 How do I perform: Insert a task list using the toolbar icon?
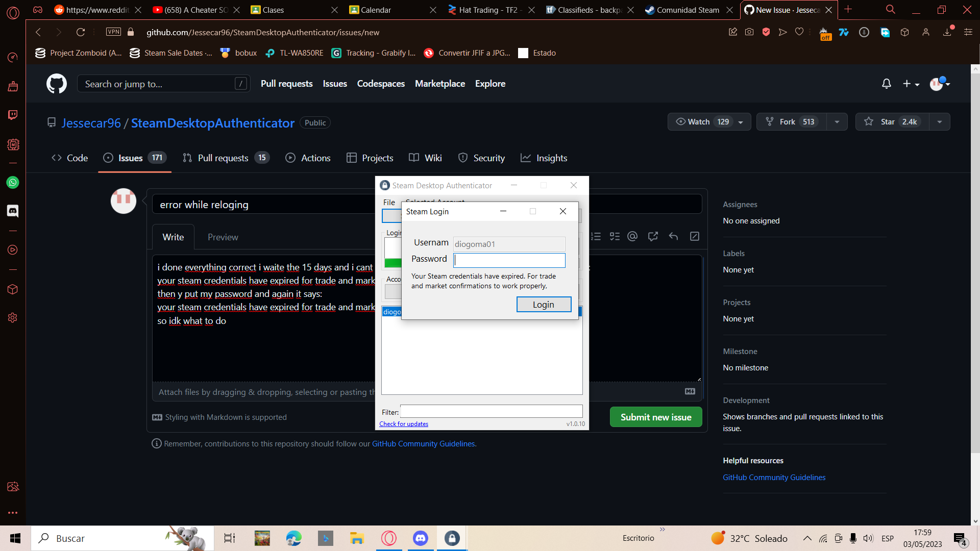coord(615,236)
